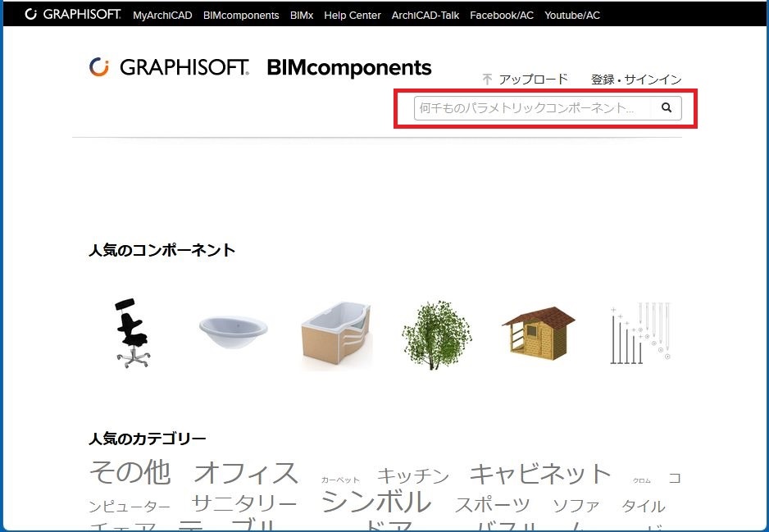
Task: Open the piles and symbols component
Action: pyautogui.click(x=640, y=334)
